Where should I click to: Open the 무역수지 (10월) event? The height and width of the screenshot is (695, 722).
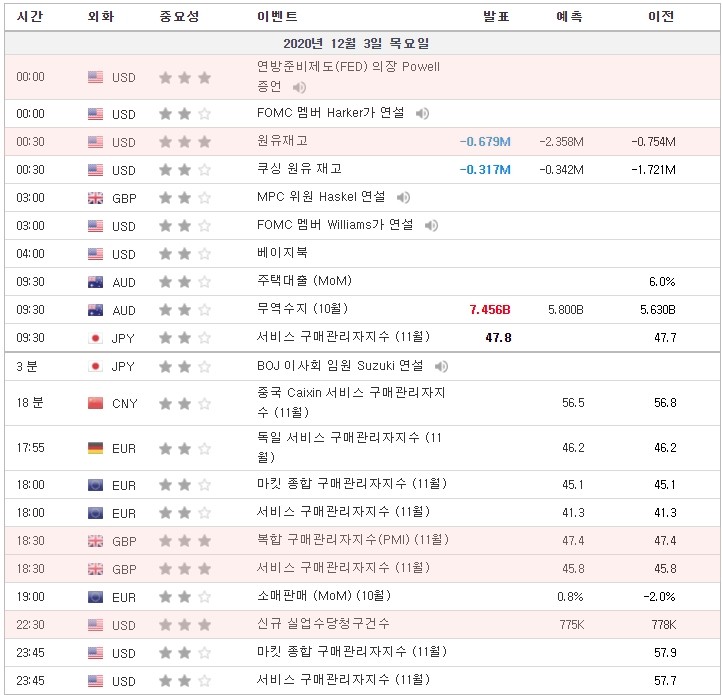coord(303,309)
